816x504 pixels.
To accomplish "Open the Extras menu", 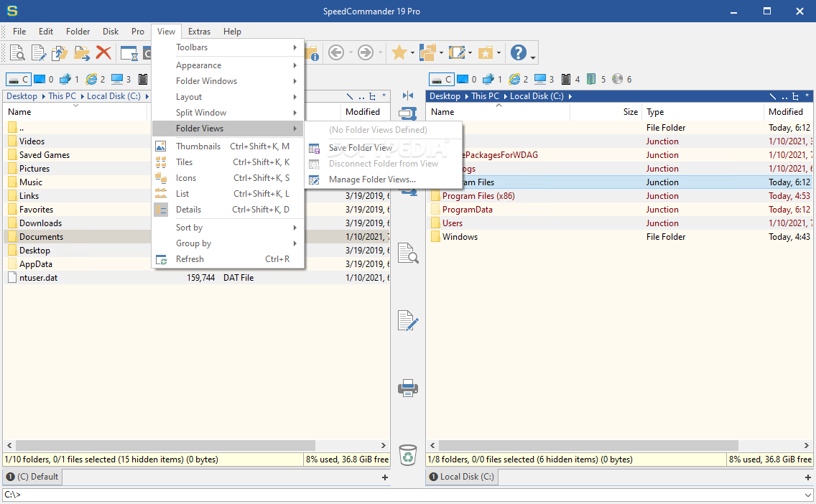I will (x=199, y=31).
